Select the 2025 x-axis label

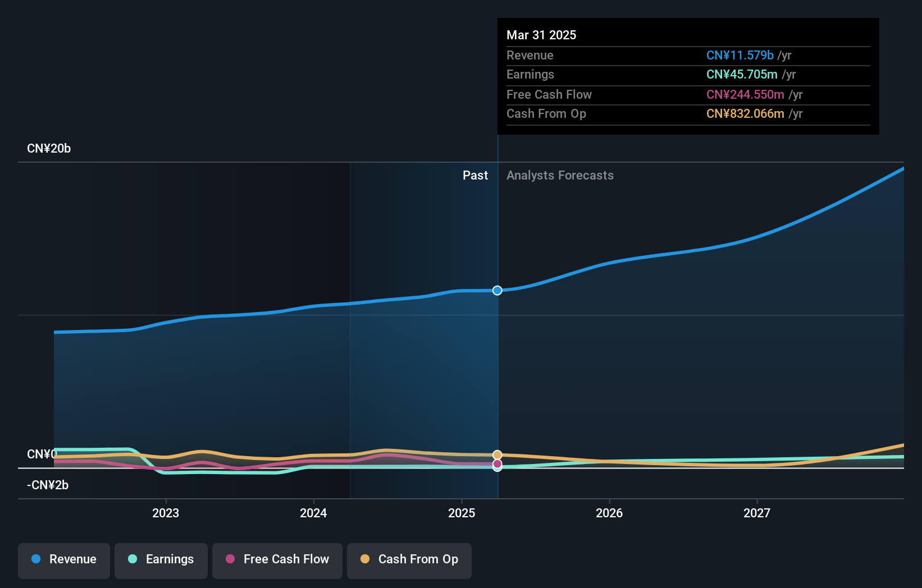point(462,513)
